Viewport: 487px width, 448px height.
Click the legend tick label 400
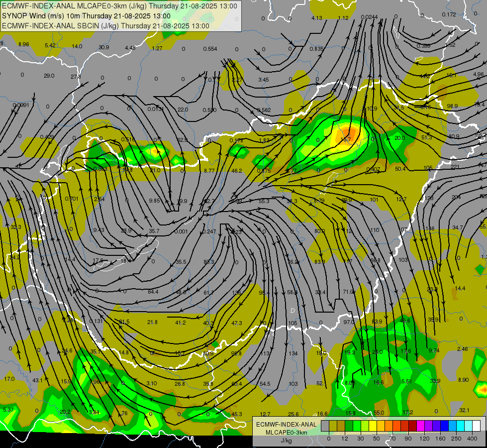click(472, 439)
